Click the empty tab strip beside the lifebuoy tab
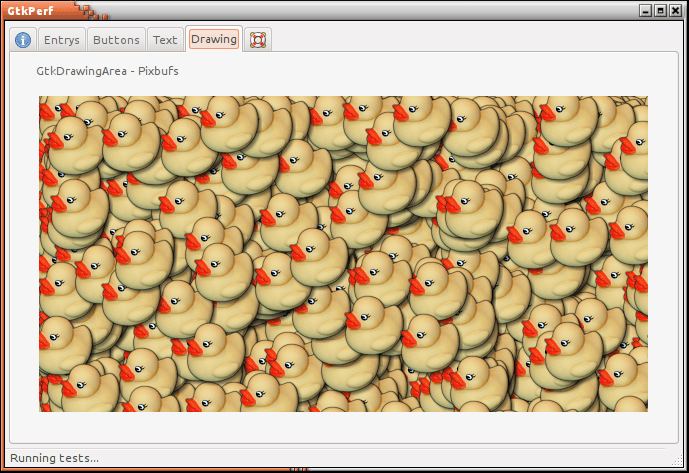The image size is (689, 473). click(x=470, y=40)
